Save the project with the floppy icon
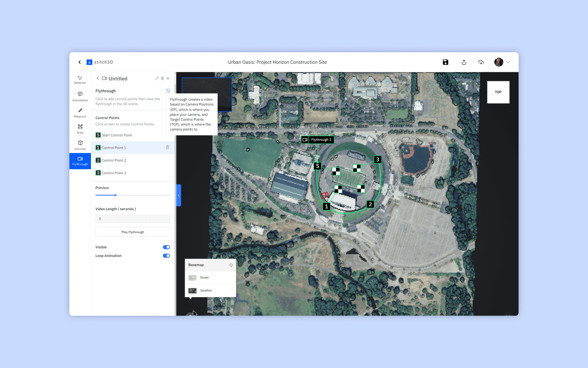 445,62
